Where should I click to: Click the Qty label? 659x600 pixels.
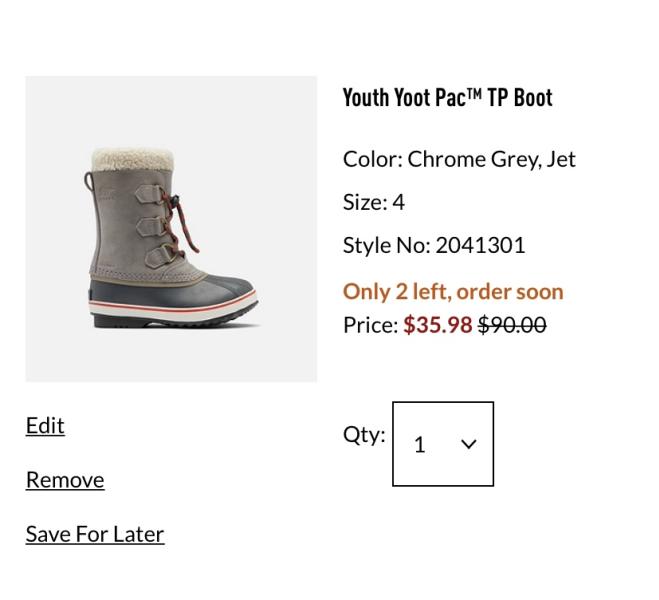[364, 435]
